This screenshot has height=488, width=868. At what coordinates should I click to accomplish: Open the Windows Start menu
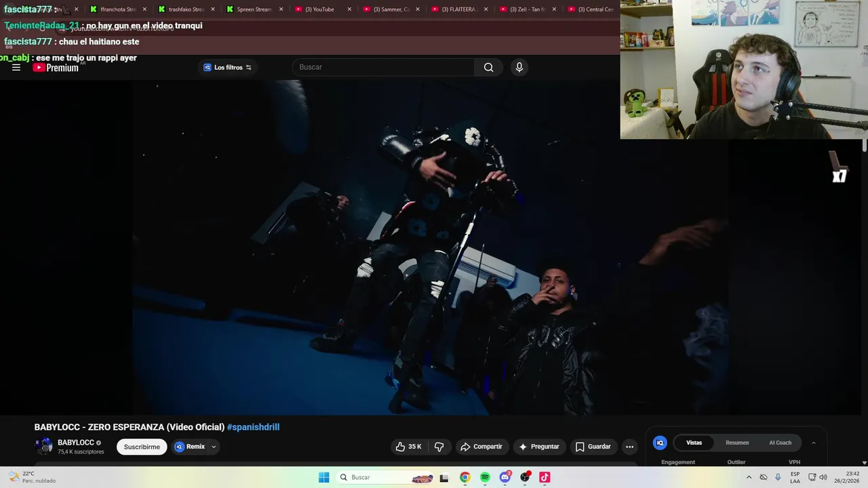coord(324,477)
